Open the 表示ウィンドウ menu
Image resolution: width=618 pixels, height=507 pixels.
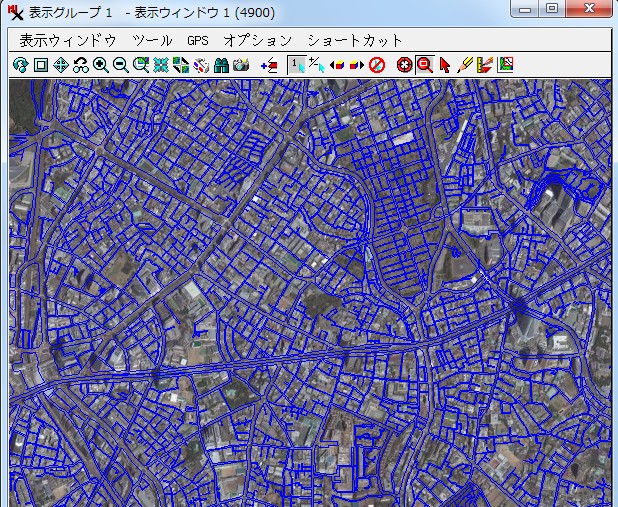pos(68,40)
